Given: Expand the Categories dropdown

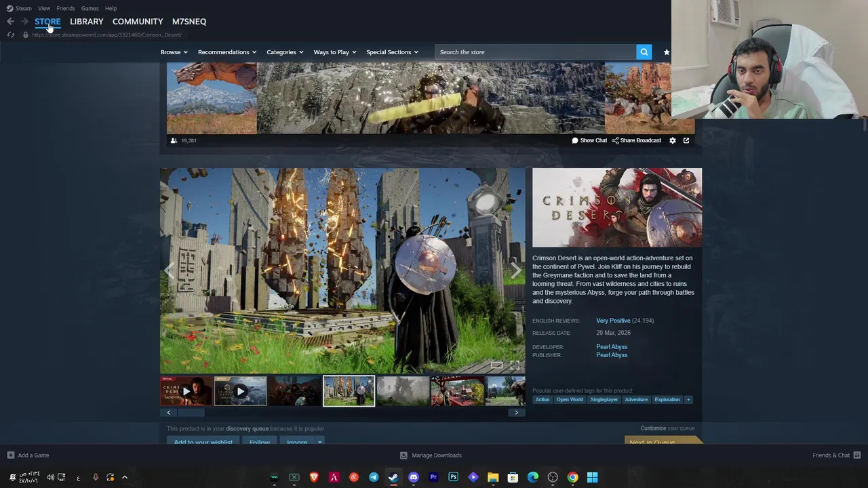Looking at the screenshot, I should point(285,52).
